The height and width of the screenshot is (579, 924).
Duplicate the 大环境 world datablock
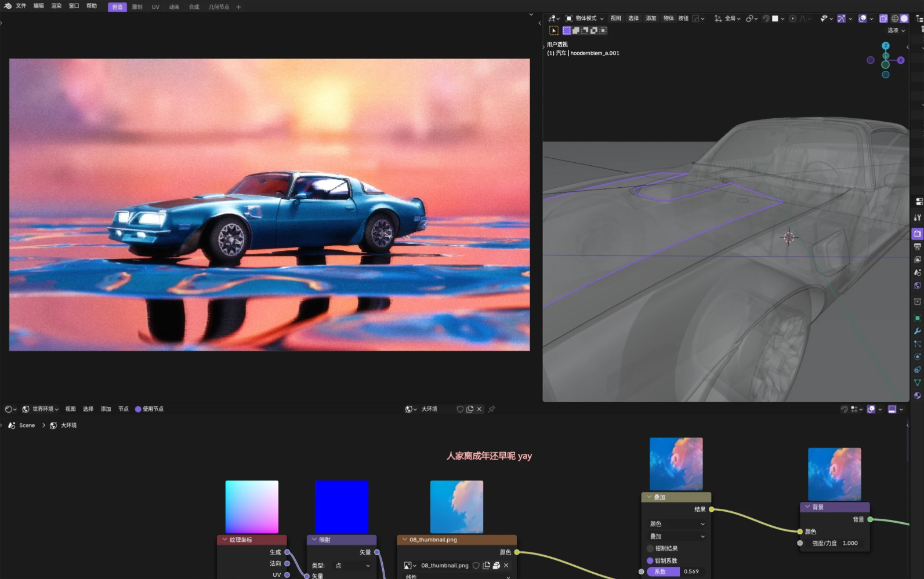click(470, 409)
